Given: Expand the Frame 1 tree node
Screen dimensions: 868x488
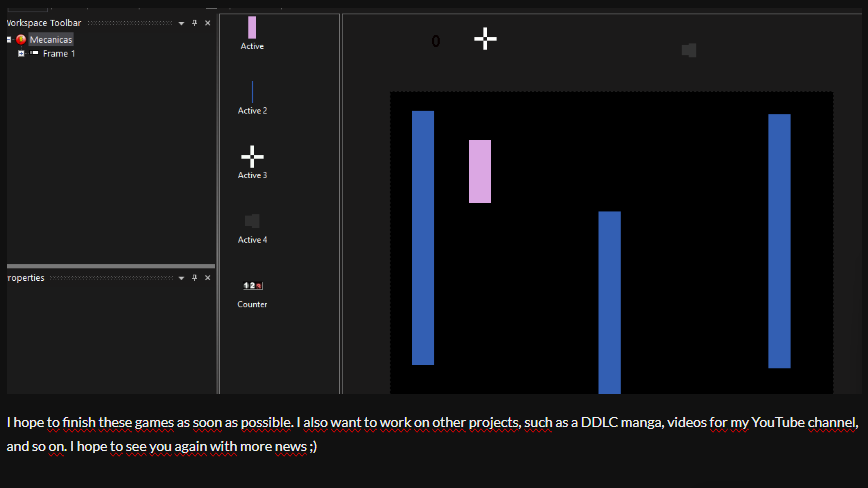Looking at the screenshot, I should coord(21,53).
